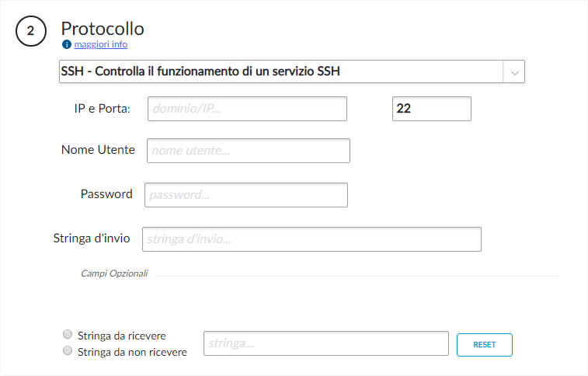
Task: Open the 'maggiori info' link
Action: 100,44
